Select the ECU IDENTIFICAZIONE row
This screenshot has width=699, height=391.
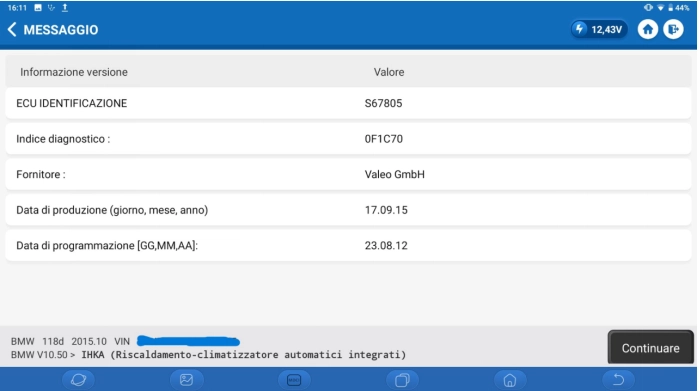348,103
